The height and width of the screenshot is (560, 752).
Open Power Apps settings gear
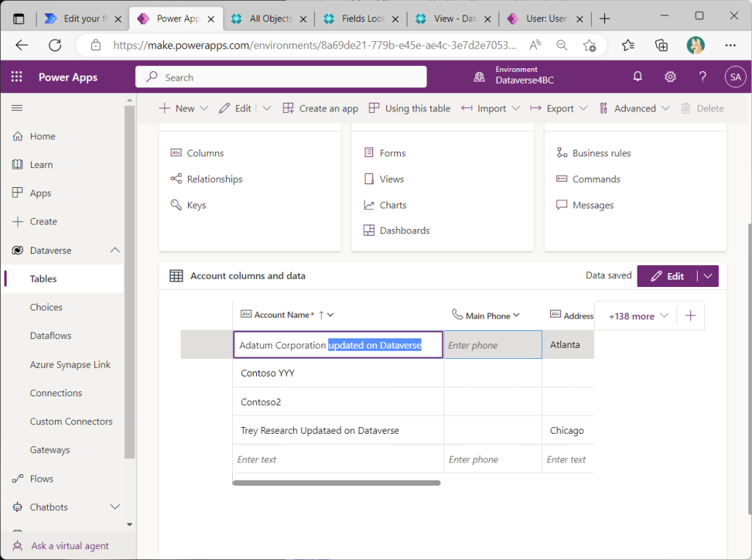click(x=670, y=77)
